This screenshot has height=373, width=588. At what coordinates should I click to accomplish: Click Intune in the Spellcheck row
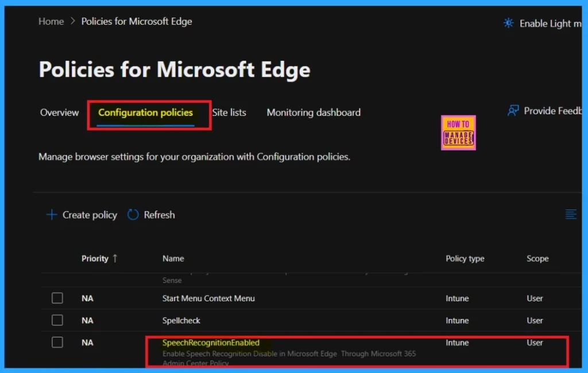[x=457, y=321]
